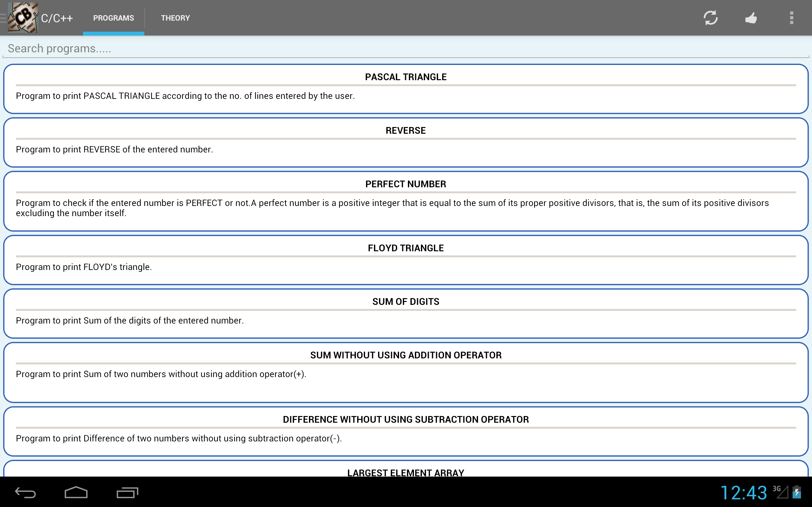The width and height of the screenshot is (812, 507).
Task: Open the PERFECT NUMBER program entry
Action: pos(406,201)
